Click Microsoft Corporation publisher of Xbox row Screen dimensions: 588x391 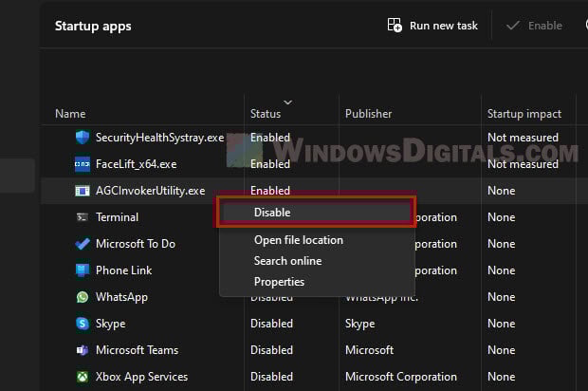pos(401,377)
